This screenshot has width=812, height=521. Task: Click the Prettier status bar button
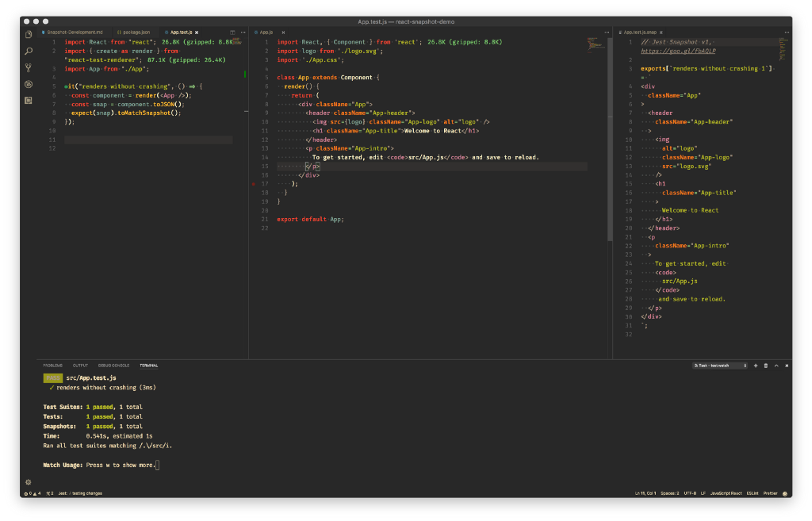[769, 493]
